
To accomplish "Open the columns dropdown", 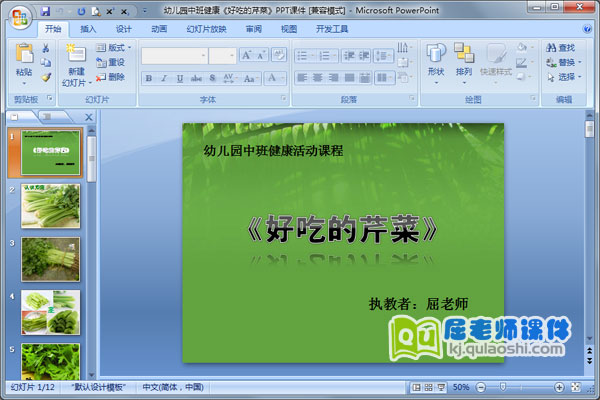I will pos(384,78).
